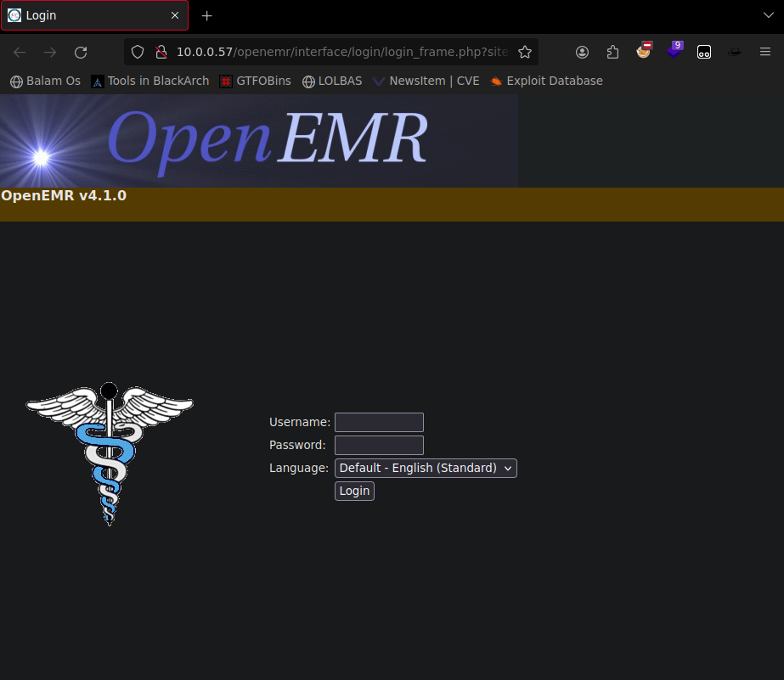
Task: Open the Firefox account icon
Action: pos(582,53)
